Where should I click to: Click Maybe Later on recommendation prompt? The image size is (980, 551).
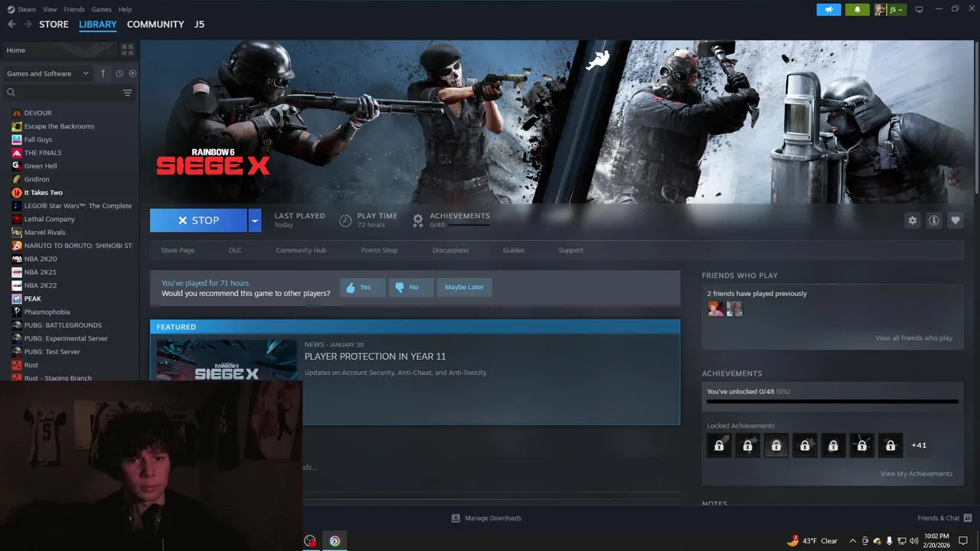pyautogui.click(x=464, y=287)
